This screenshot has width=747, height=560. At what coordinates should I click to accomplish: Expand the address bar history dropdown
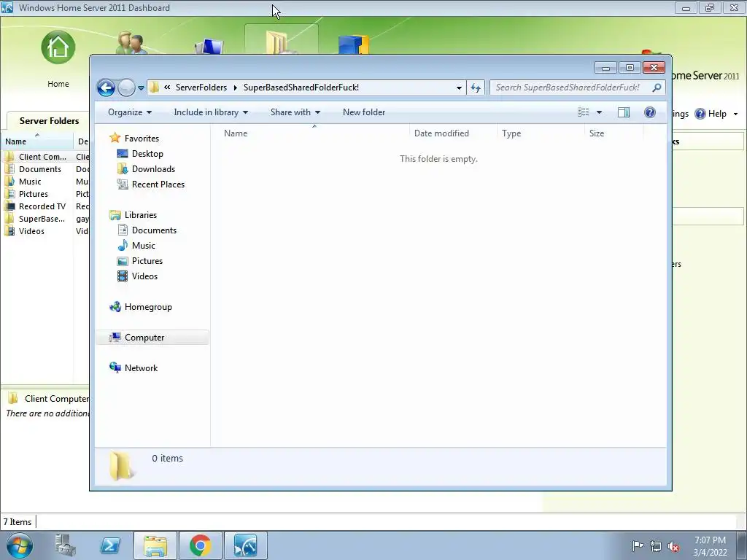click(459, 87)
